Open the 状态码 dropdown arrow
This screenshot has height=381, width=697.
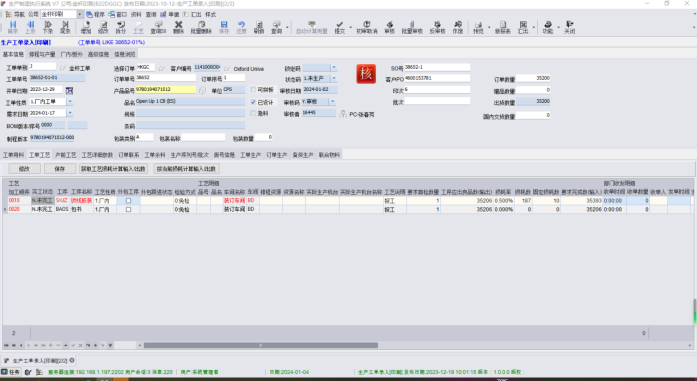pyautogui.click(x=334, y=79)
